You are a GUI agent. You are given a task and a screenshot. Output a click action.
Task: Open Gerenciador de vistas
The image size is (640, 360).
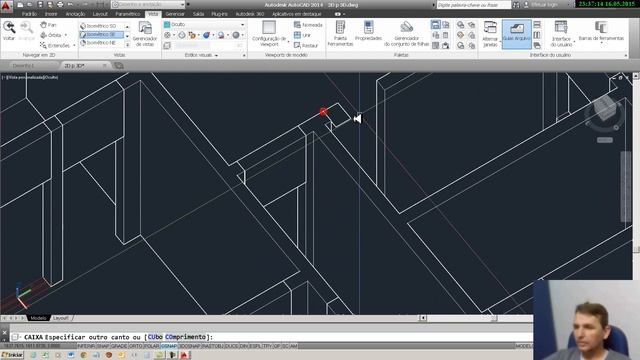click(x=145, y=34)
